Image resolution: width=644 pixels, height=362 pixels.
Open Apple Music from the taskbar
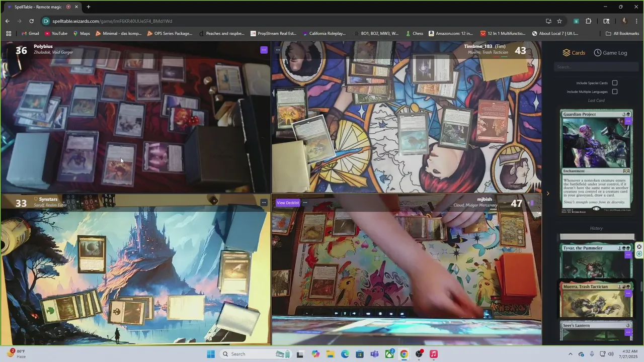pos(434,354)
